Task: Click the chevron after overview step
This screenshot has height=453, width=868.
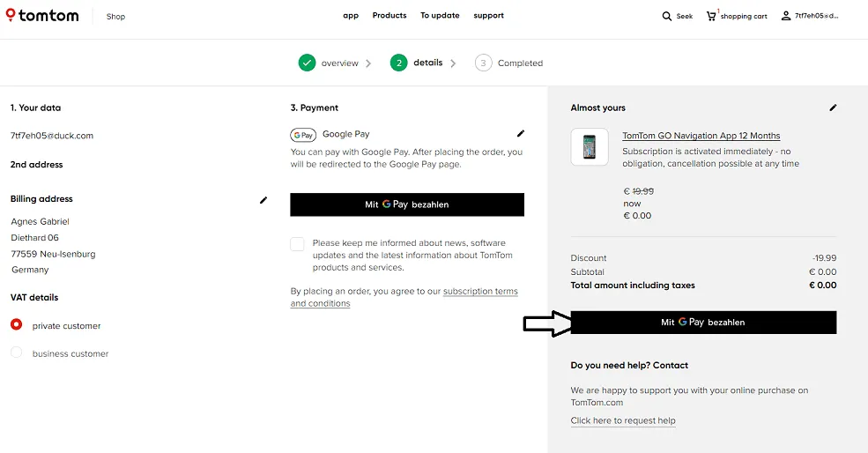Action: click(368, 63)
